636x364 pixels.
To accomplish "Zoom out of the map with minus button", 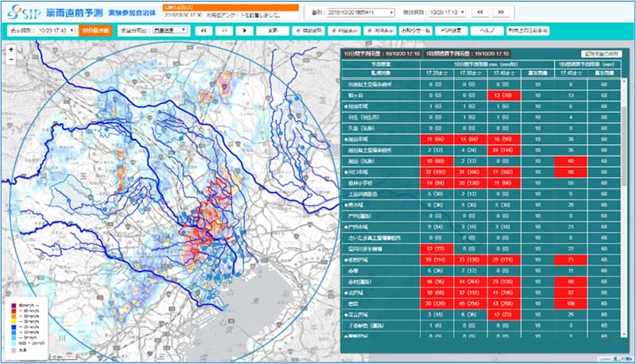I will click(x=12, y=60).
